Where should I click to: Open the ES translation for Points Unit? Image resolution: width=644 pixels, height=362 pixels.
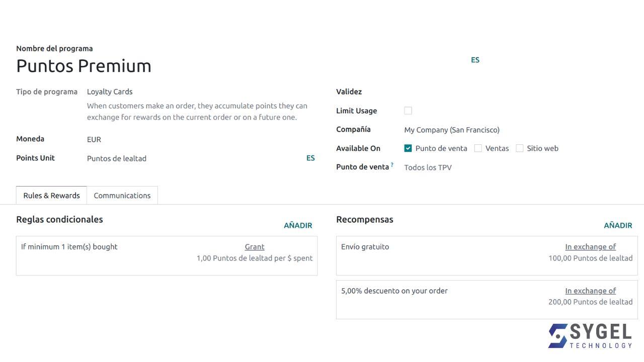point(310,158)
